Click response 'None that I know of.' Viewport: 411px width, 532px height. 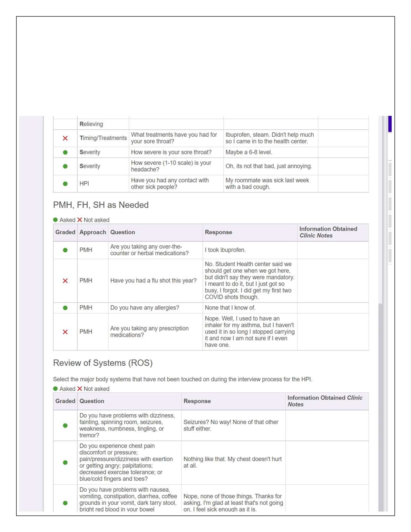[x=230, y=308]
